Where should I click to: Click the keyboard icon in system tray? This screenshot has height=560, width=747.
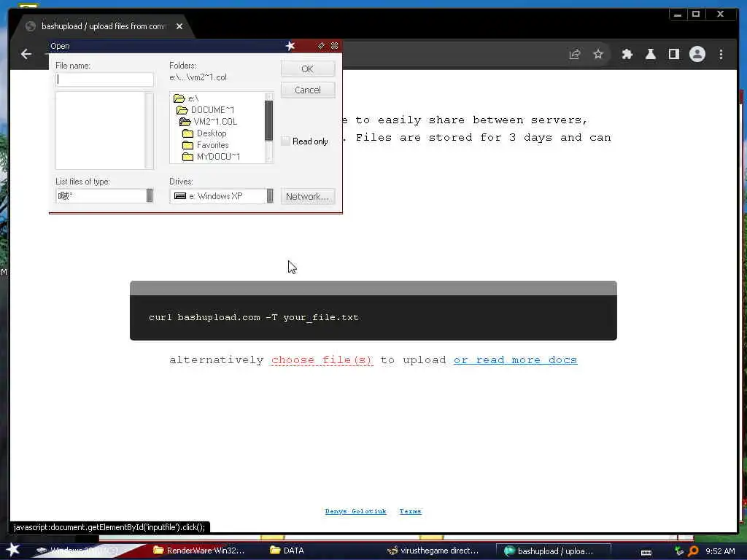(x=646, y=553)
